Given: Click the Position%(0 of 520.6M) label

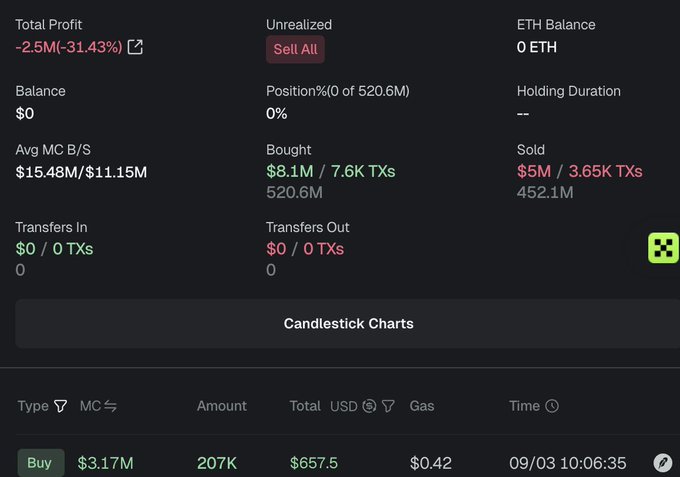Looking at the screenshot, I should click(338, 91).
